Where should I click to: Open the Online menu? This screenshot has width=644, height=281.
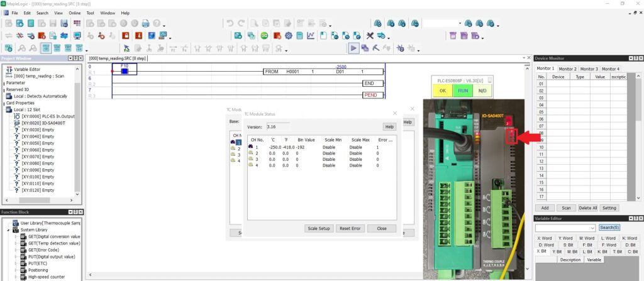[x=75, y=13]
